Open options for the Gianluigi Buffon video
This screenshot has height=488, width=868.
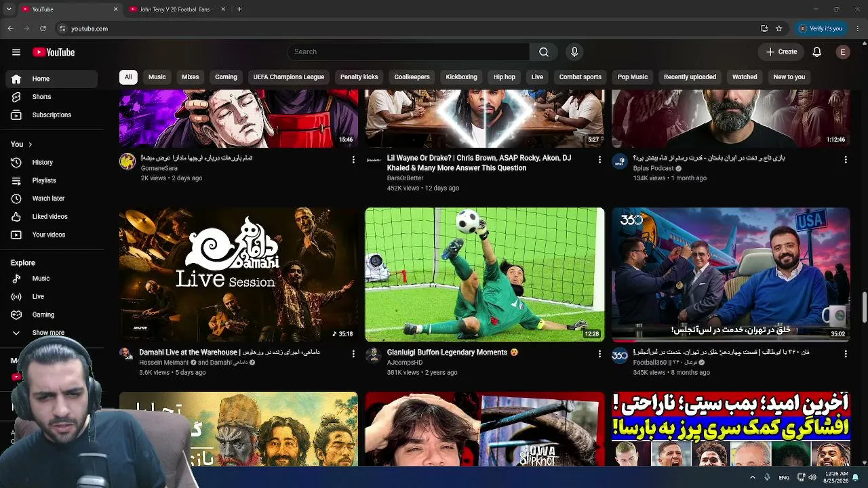pyautogui.click(x=599, y=354)
